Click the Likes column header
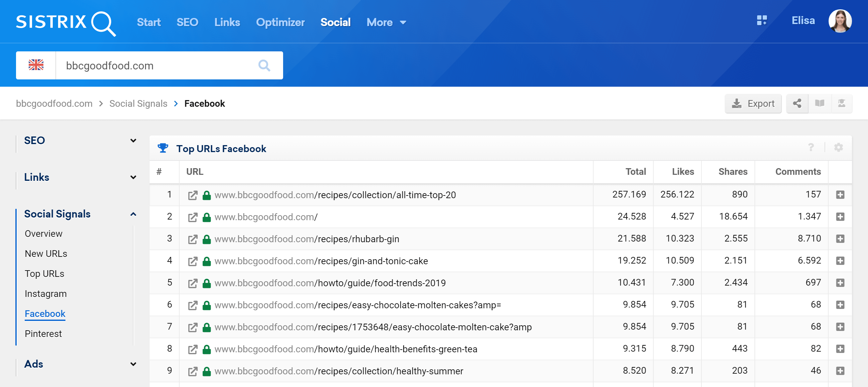This screenshot has width=868, height=387. click(683, 172)
